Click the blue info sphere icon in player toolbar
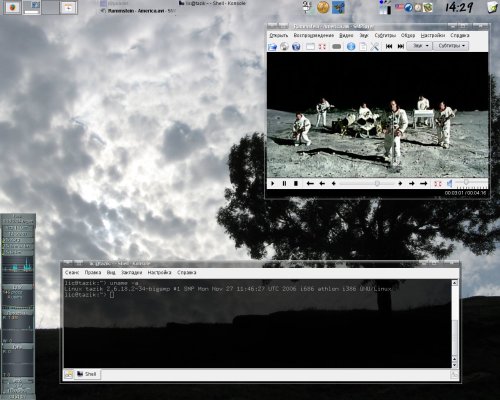The height and width of the screenshot is (400, 500). [x=351, y=46]
